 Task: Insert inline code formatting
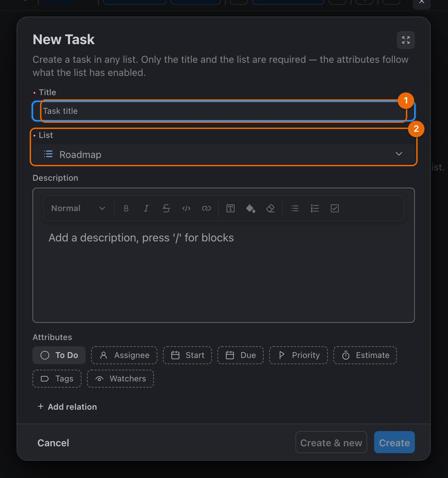[x=186, y=208]
